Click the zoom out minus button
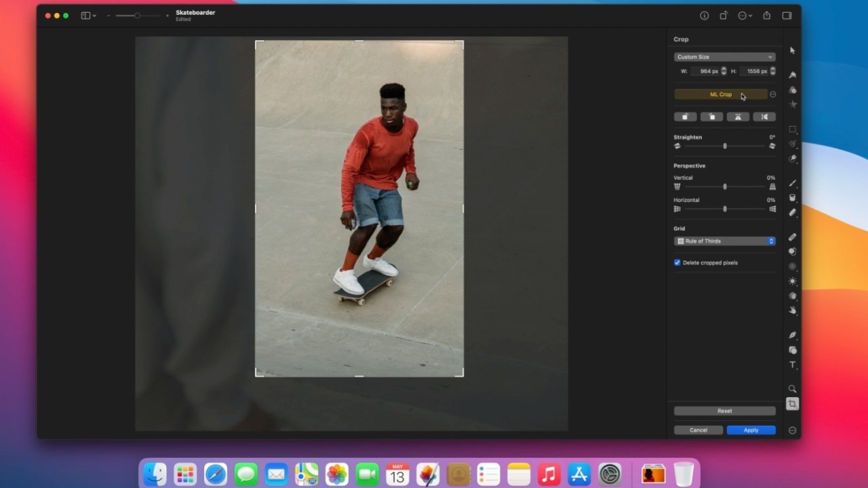The image size is (868, 488). [x=108, y=16]
